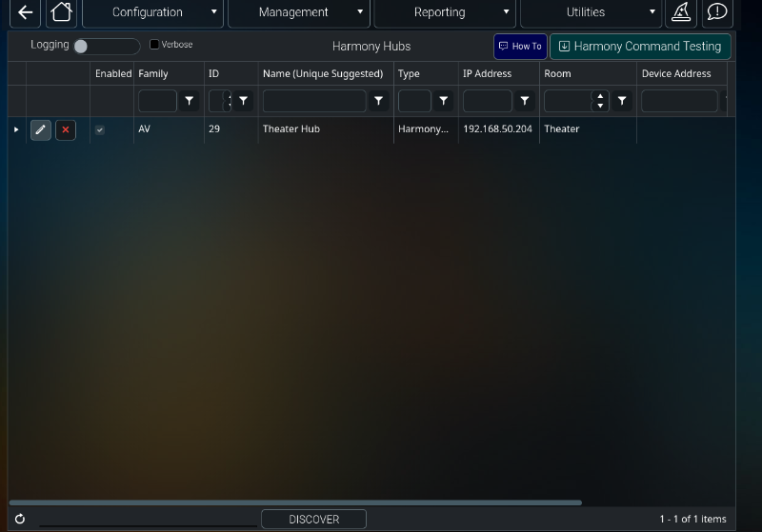
Task: Delete the Theater Hub row
Action: 66,130
